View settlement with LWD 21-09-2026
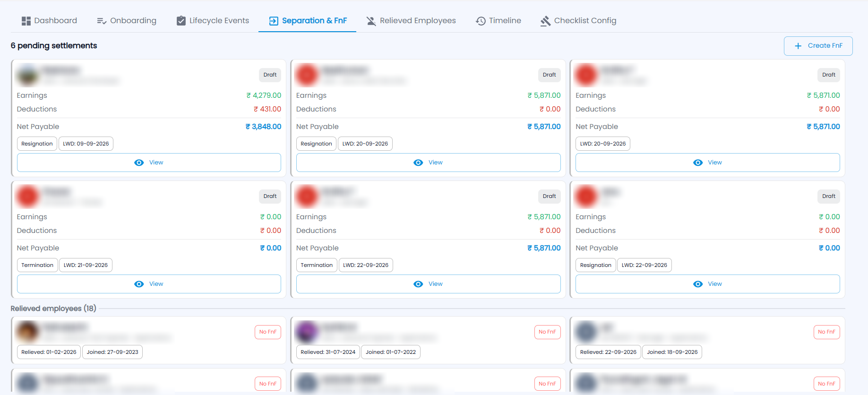868x395 pixels. tap(149, 284)
